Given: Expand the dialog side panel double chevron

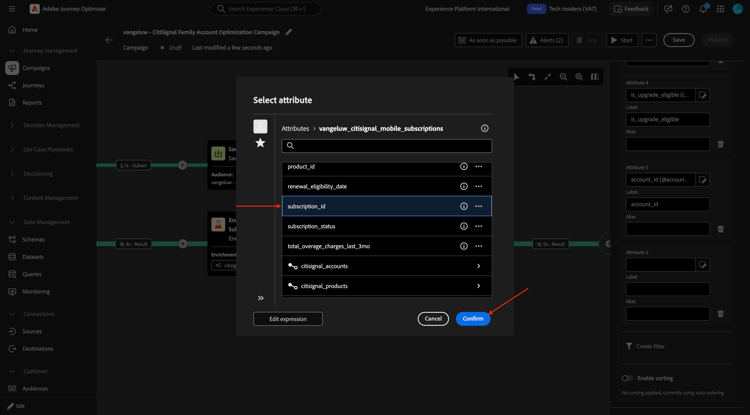Looking at the screenshot, I should click(261, 298).
